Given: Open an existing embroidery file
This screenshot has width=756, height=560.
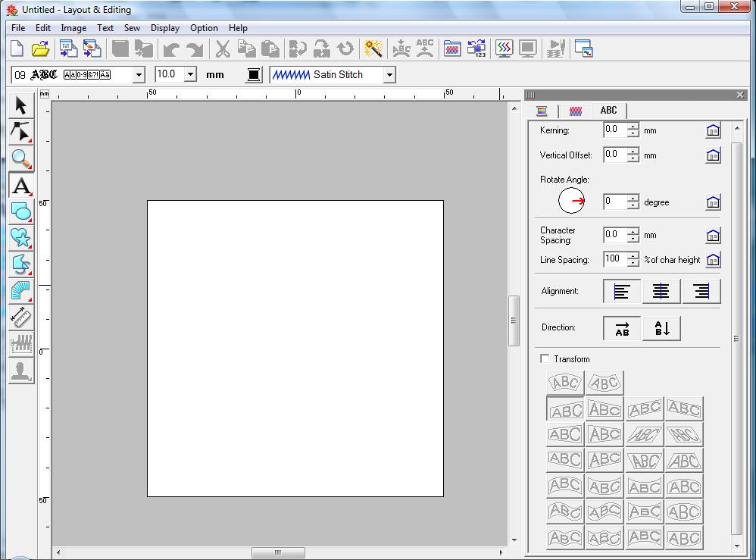Looking at the screenshot, I should point(40,48).
